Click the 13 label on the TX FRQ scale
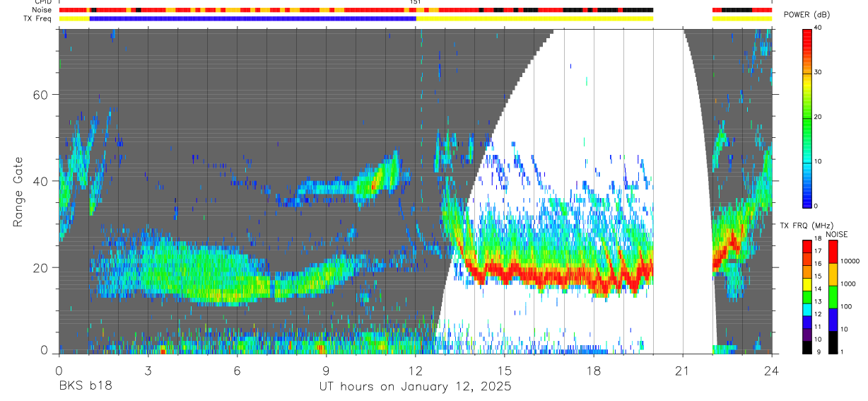 [818, 301]
